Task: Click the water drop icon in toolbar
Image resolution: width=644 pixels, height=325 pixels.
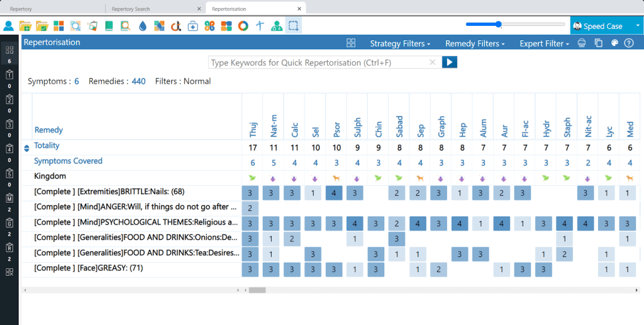Action: 142,26
